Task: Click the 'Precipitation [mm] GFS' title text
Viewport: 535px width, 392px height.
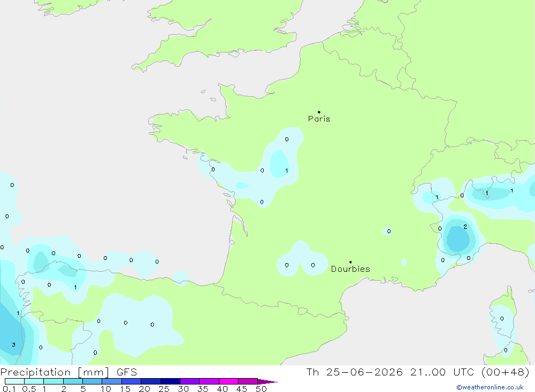Action: point(68,372)
